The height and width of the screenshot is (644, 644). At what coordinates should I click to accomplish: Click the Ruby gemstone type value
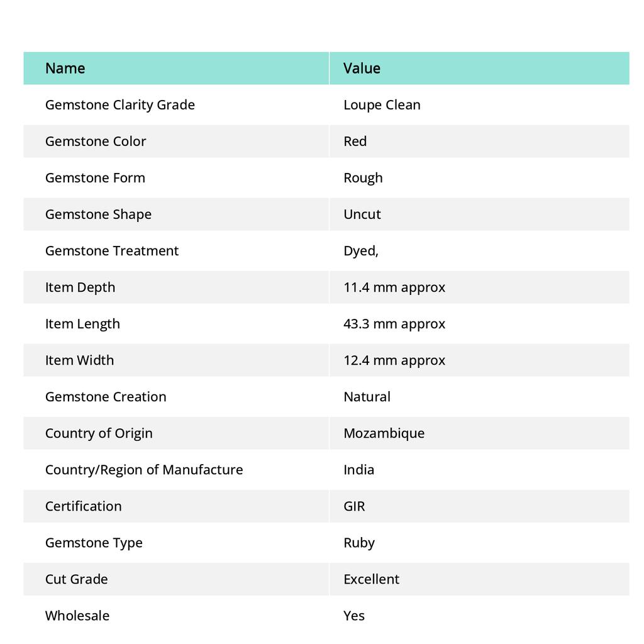coord(359,543)
